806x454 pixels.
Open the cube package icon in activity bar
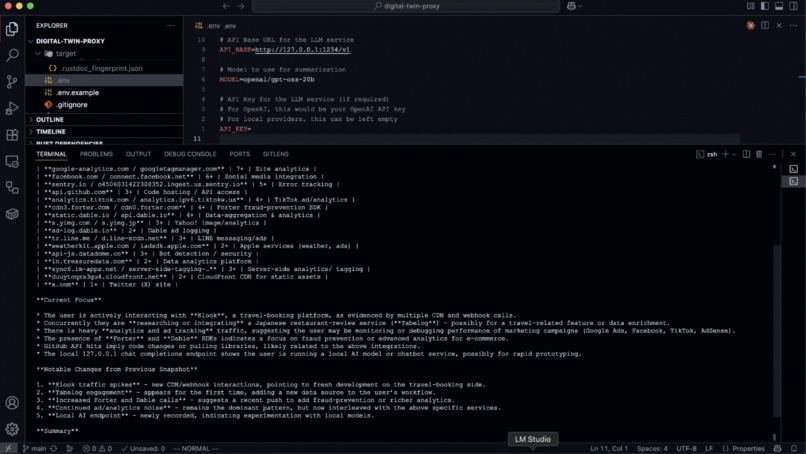[12, 214]
